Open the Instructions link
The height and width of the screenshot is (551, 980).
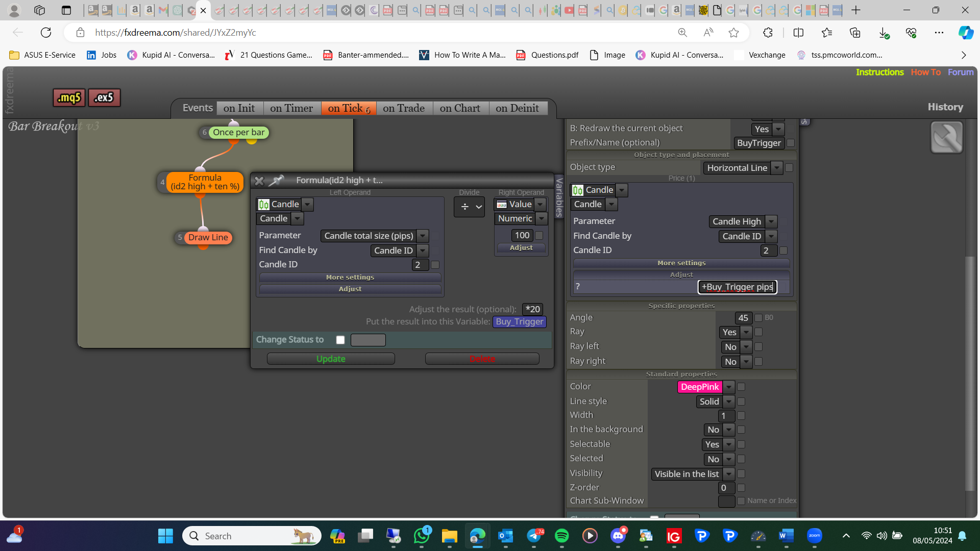coord(879,72)
